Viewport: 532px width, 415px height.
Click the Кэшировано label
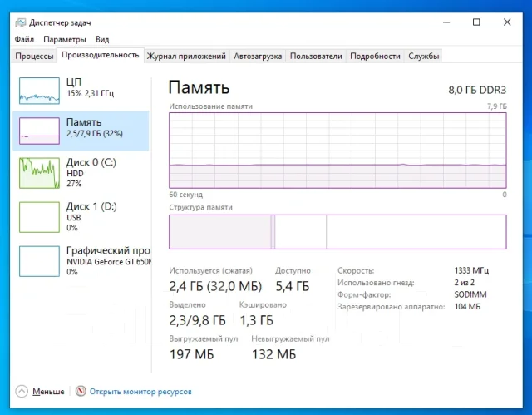pyautogui.click(x=263, y=304)
